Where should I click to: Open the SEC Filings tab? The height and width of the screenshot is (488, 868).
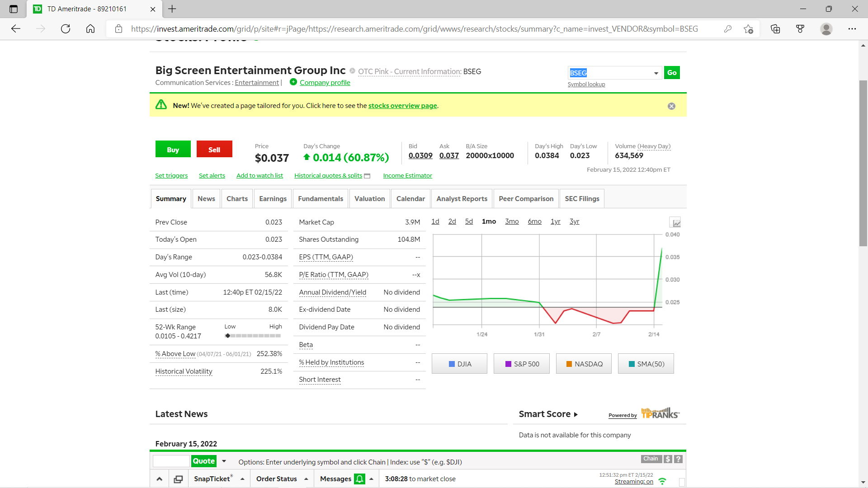(582, 199)
